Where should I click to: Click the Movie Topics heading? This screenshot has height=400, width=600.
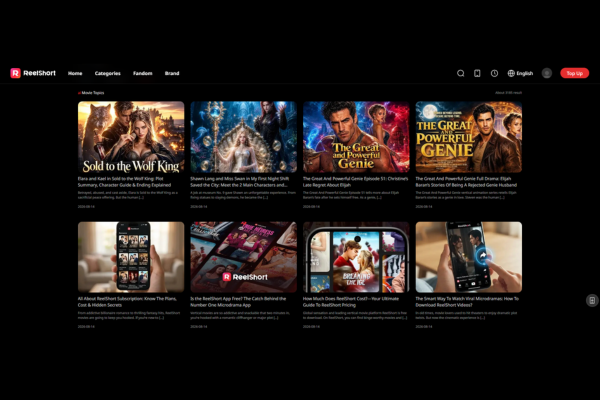point(91,93)
